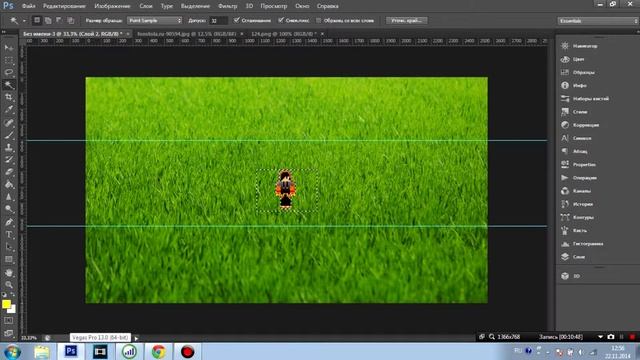
Task: Select the Brush tool
Action: [x=9, y=135]
